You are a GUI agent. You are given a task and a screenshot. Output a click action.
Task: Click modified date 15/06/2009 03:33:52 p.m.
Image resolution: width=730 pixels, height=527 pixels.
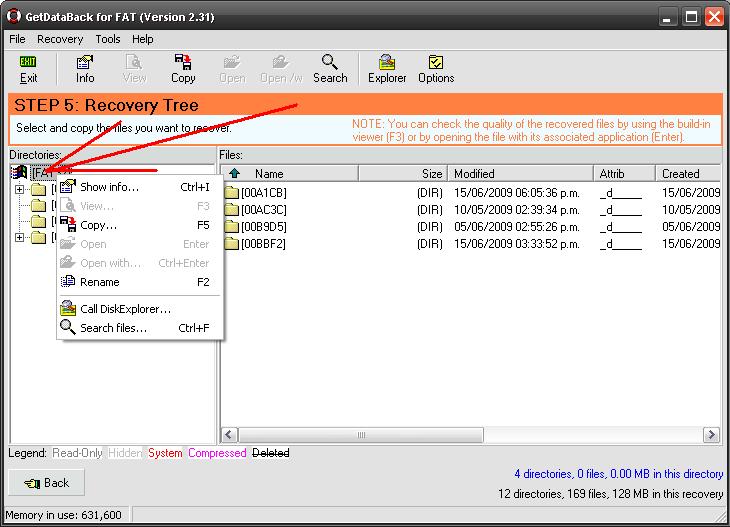[517, 244]
